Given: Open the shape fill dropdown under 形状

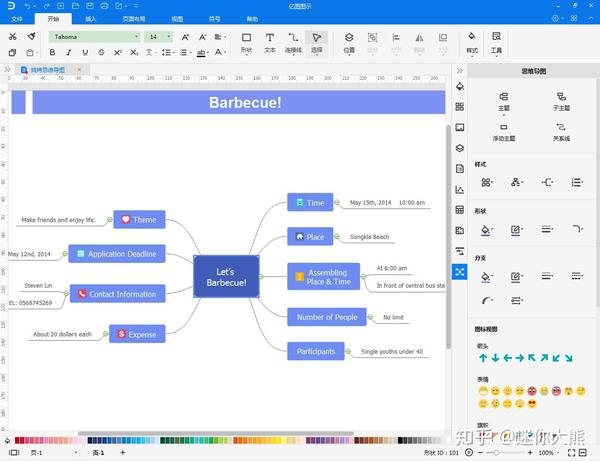Looking at the screenshot, I should 487,230.
